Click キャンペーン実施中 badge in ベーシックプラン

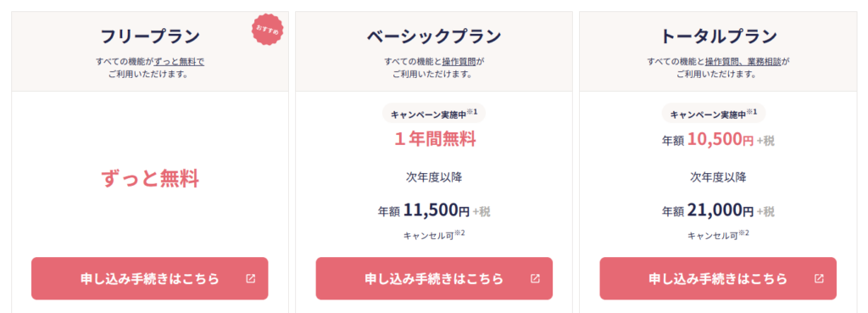[434, 115]
